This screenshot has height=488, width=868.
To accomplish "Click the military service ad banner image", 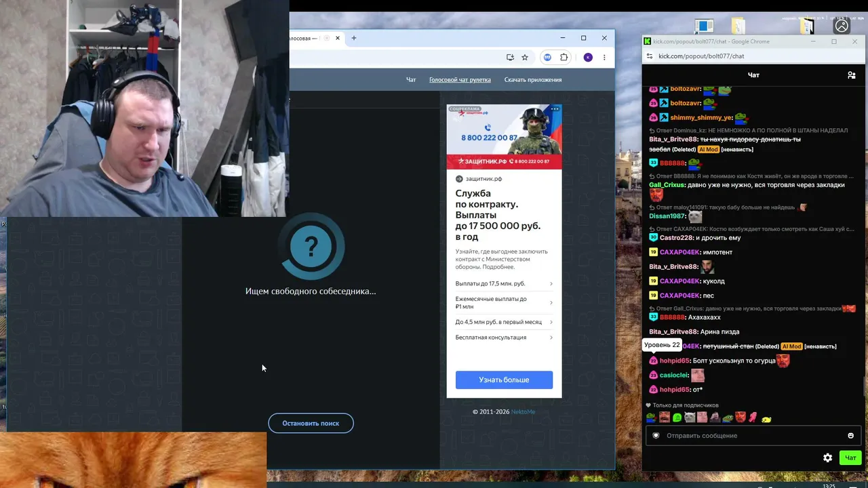I will click(504, 136).
